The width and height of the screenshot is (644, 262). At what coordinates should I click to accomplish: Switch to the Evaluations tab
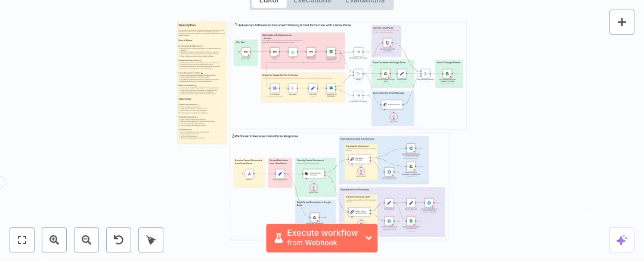click(x=365, y=2)
